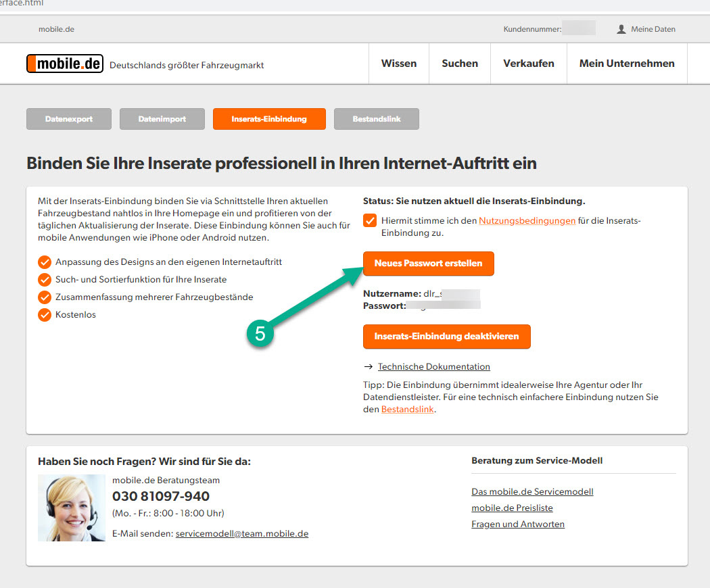Click the page heading Binden Sie Ihre Inserate
The height and width of the screenshot is (588, 710).
[x=281, y=163]
